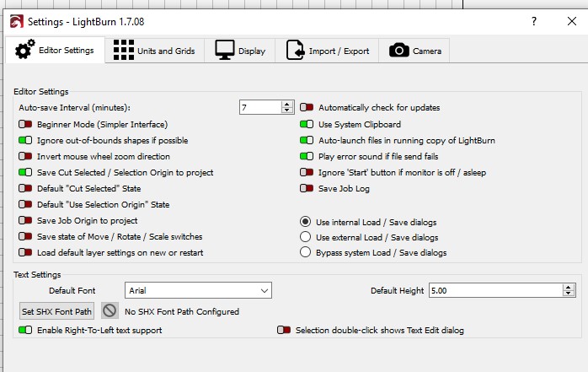Decrease Default Height with down arrow
Screen dimensions: 588x372
point(568,294)
